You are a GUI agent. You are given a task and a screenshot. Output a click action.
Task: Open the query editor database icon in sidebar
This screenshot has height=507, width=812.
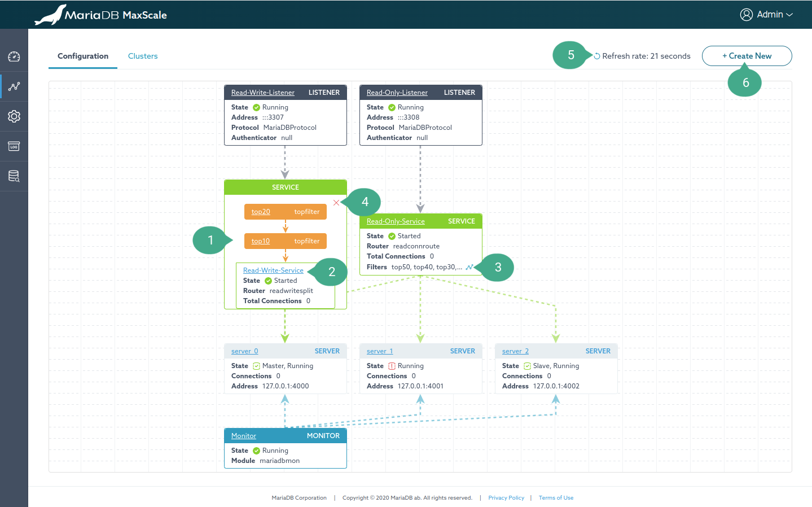14,176
